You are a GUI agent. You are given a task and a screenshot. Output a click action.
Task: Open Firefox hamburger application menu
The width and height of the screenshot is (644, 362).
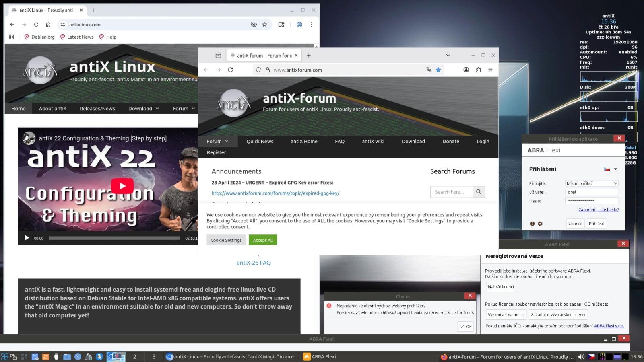click(490, 70)
